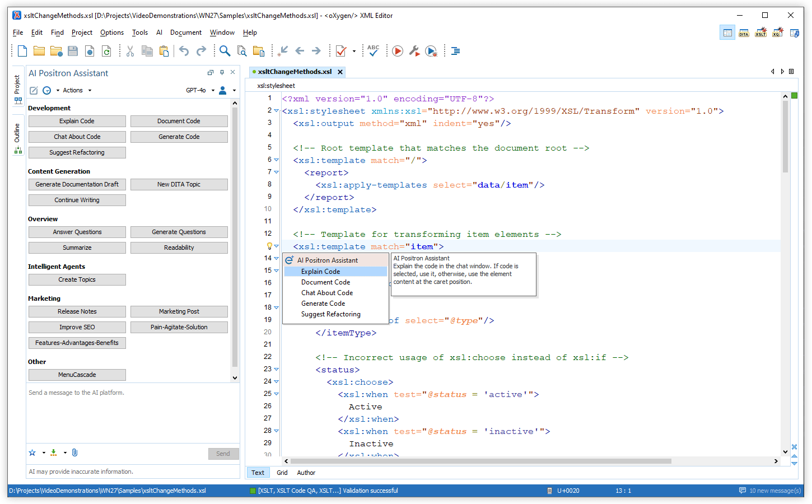Open the Tools menu

point(140,32)
